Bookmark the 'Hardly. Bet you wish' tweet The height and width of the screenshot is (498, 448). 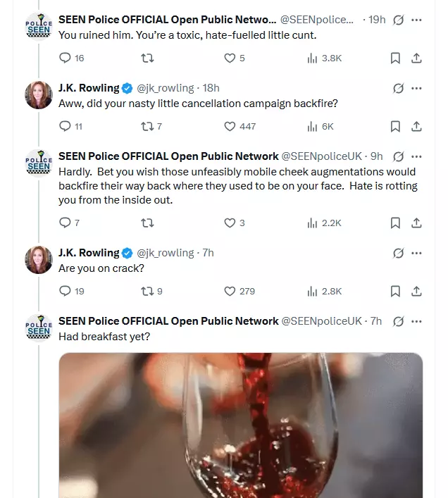click(395, 223)
